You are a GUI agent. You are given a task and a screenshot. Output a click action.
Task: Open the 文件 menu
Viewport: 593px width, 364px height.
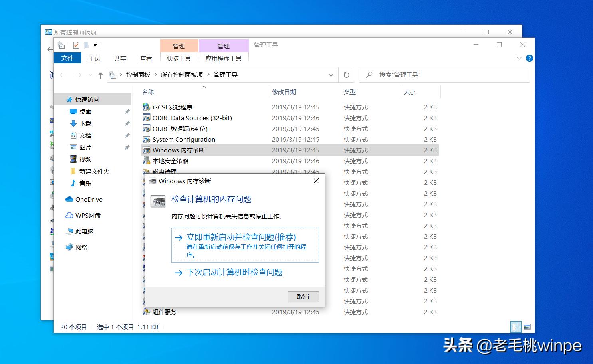click(x=67, y=58)
